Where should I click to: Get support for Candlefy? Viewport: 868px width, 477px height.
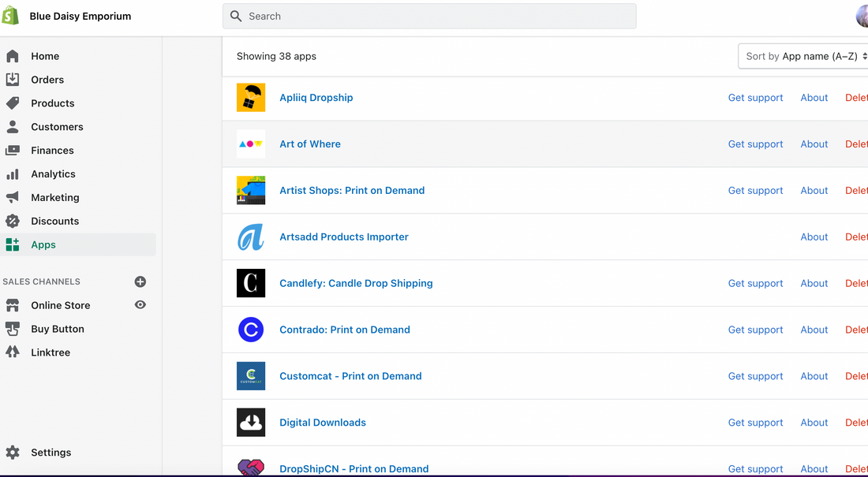[x=755, y=283]
